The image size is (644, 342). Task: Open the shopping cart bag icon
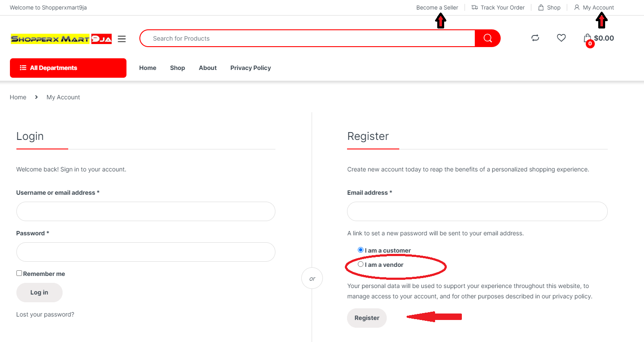(x=587, y=38)
